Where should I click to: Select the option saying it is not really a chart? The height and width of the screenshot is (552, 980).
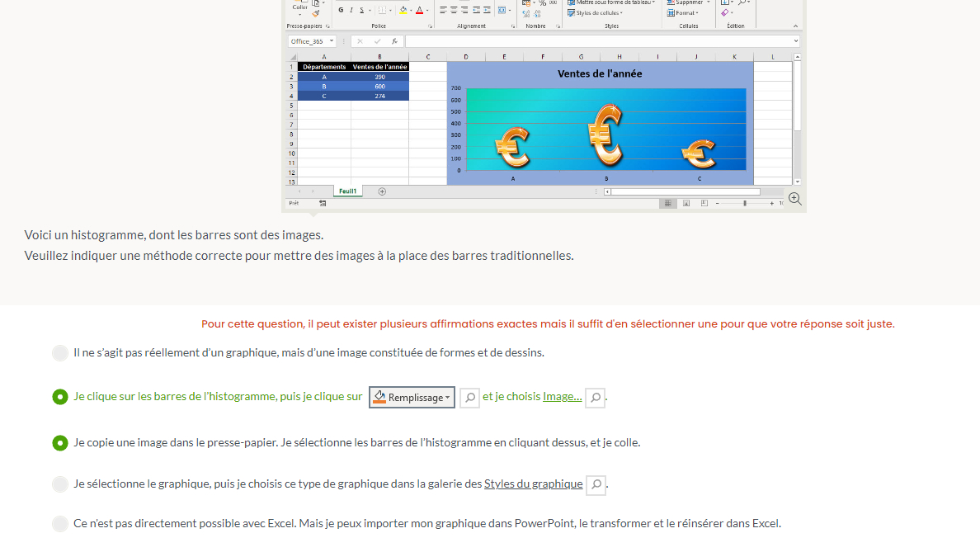(x=60, y=353)
